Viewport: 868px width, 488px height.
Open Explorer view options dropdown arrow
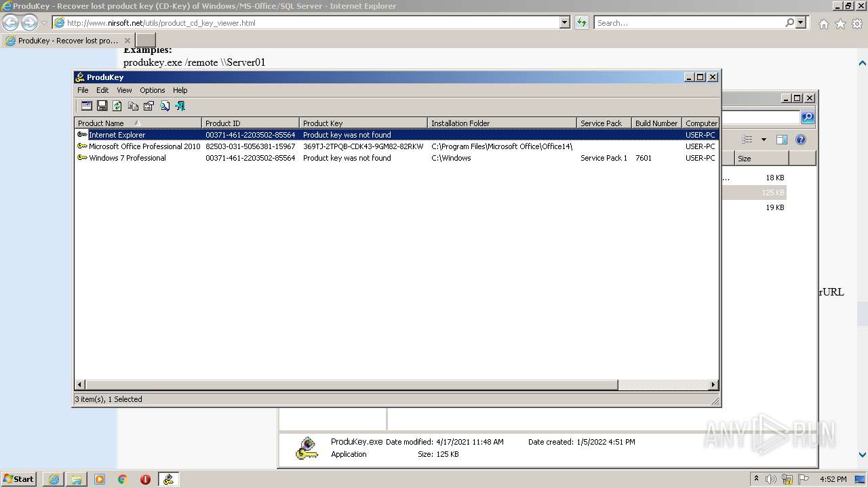pos(764,140)
